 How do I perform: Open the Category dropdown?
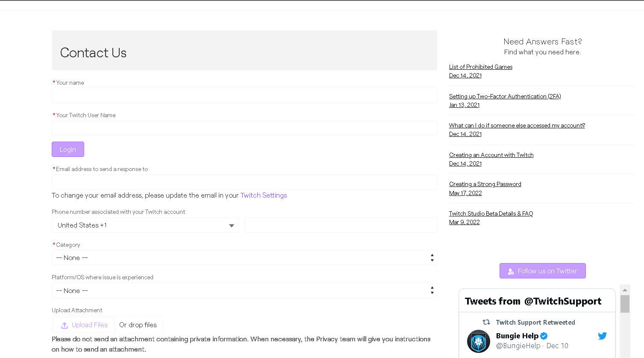[x=244, y=257]
